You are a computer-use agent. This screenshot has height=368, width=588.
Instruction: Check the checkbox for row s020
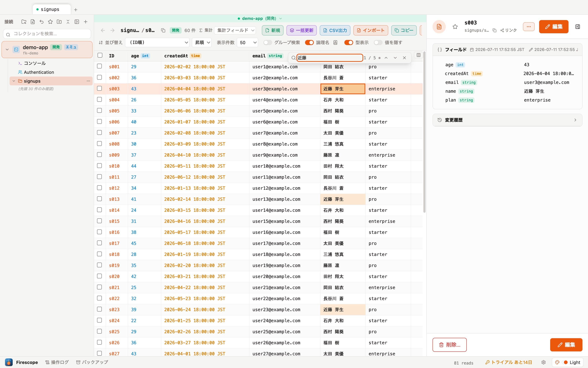point(99,276)
